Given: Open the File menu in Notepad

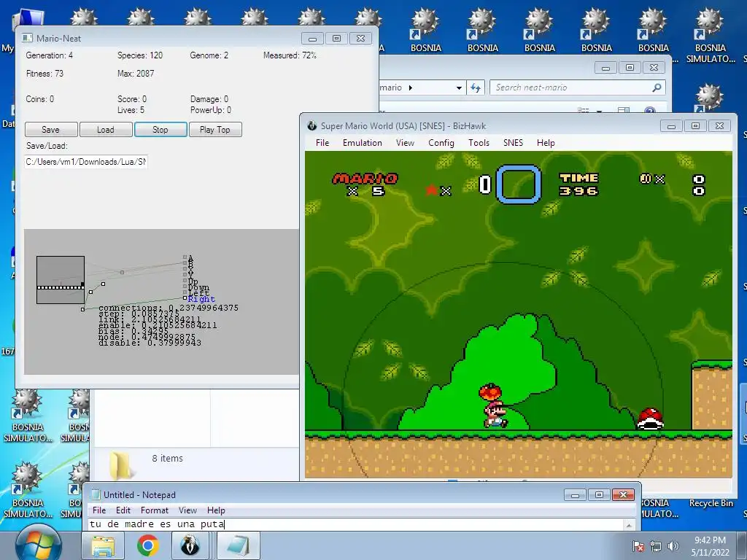Looking at the screenshot, I should click(99, 510).
